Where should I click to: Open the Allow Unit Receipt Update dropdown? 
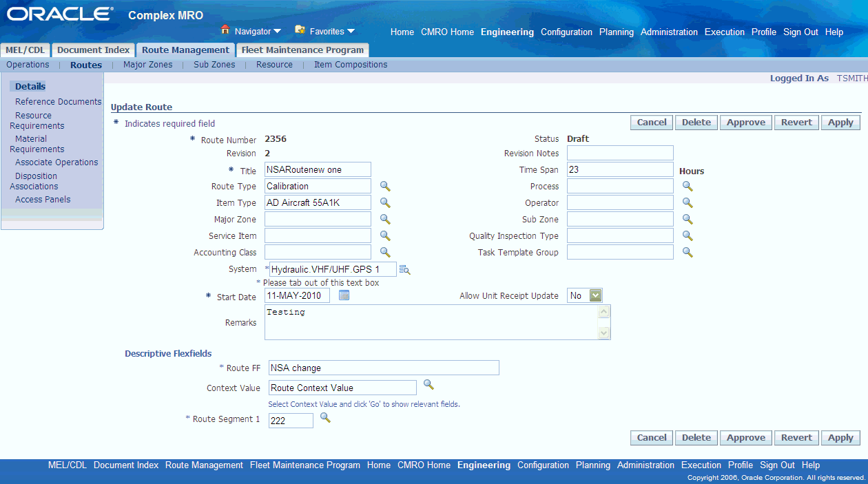(596, 295)
